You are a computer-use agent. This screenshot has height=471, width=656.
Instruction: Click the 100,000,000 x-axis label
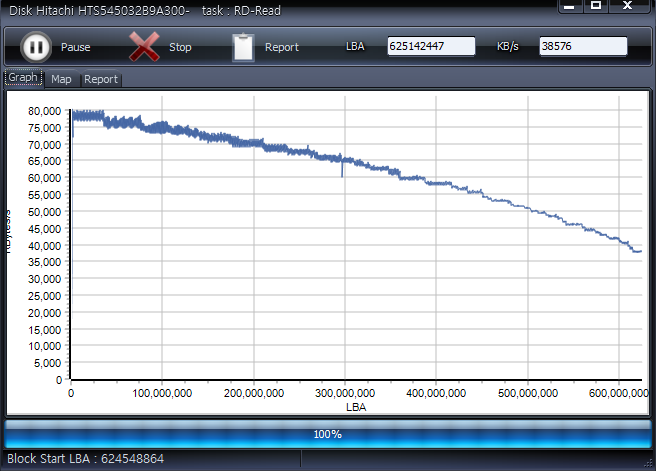(162, 393)
